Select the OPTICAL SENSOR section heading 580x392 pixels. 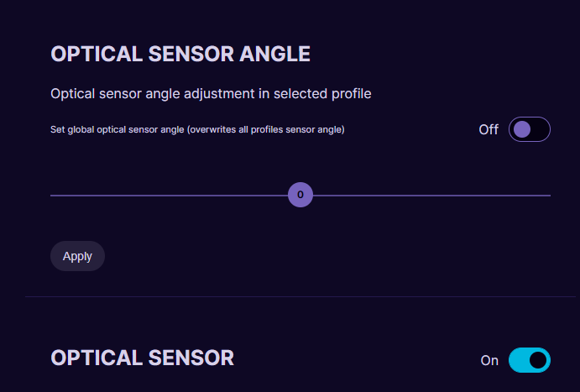pos(142,358)
